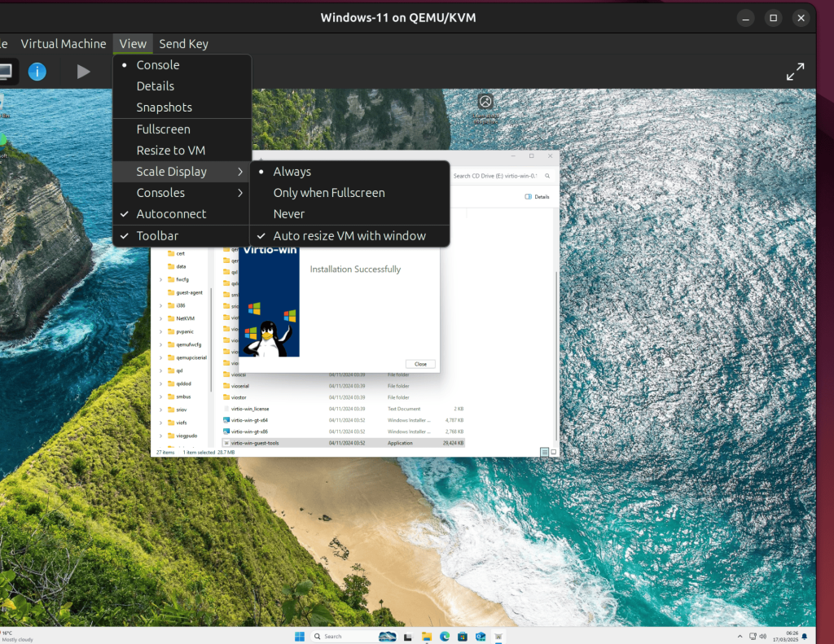This screenshot has height=644, width=834.
Task: Open Microsoft Edge from the Windows taskbar
Action: (x=444, y=636)
